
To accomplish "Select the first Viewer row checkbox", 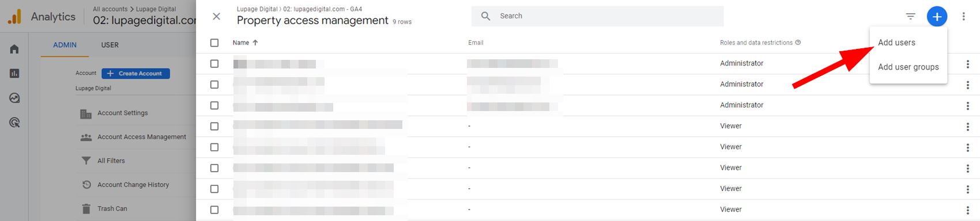I will tap(214, 126).
